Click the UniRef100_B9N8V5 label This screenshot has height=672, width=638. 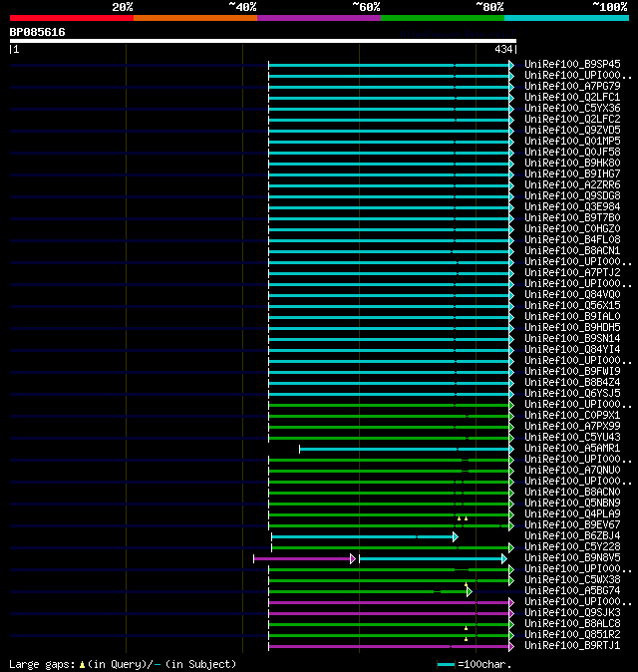(572, 558)
